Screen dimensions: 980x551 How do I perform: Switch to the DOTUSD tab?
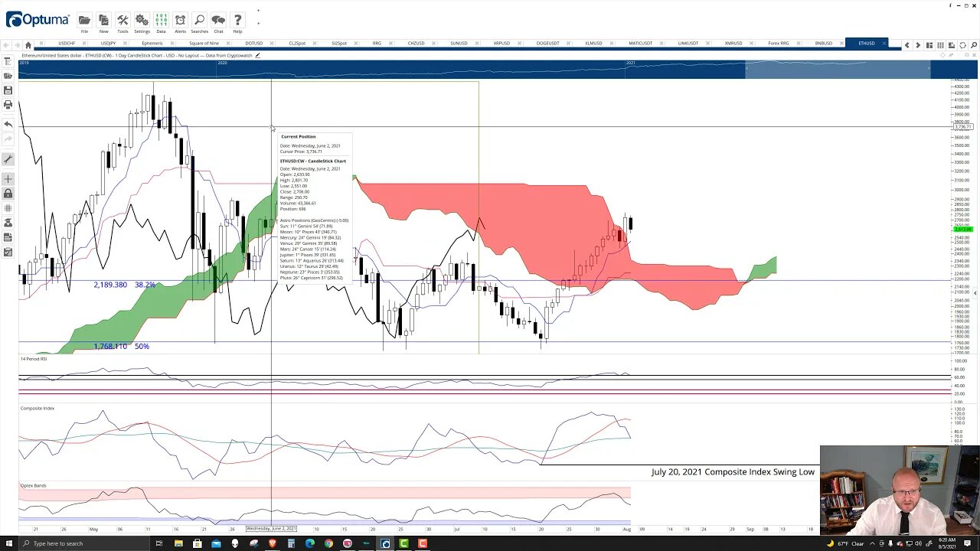click(253, 44)
